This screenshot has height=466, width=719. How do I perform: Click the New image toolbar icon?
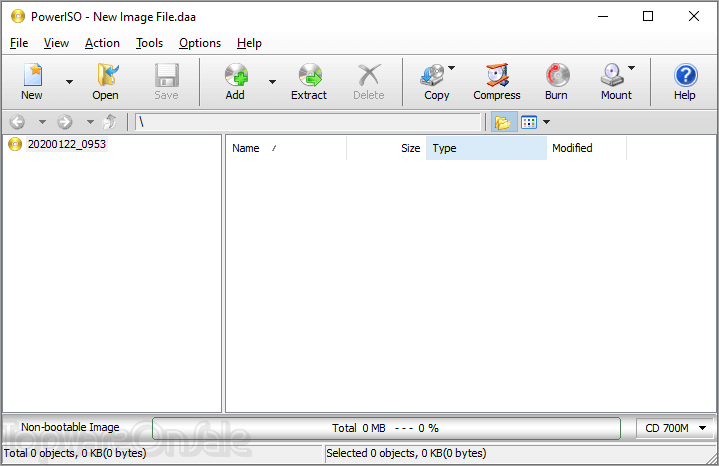click(33, 75)
